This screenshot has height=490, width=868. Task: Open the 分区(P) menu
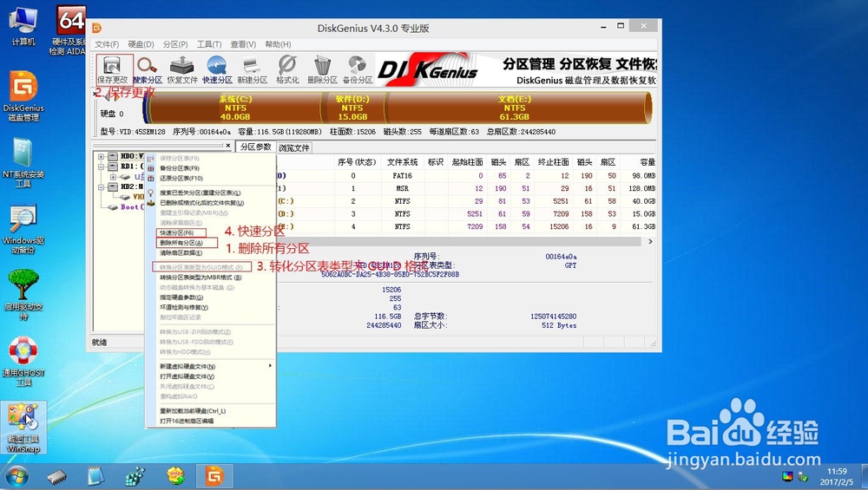(x=175, y=44)
